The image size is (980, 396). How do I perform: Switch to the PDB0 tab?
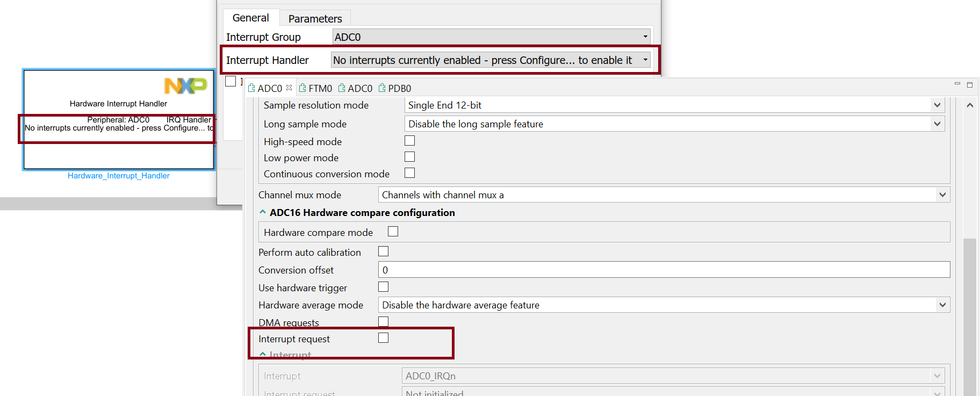click(399, 89)
